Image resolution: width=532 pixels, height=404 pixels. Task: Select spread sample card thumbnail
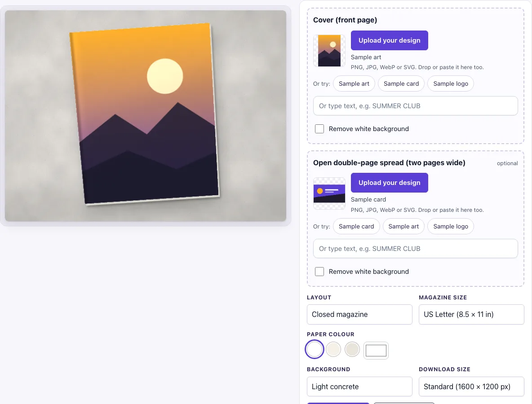[x=329, y=193]
